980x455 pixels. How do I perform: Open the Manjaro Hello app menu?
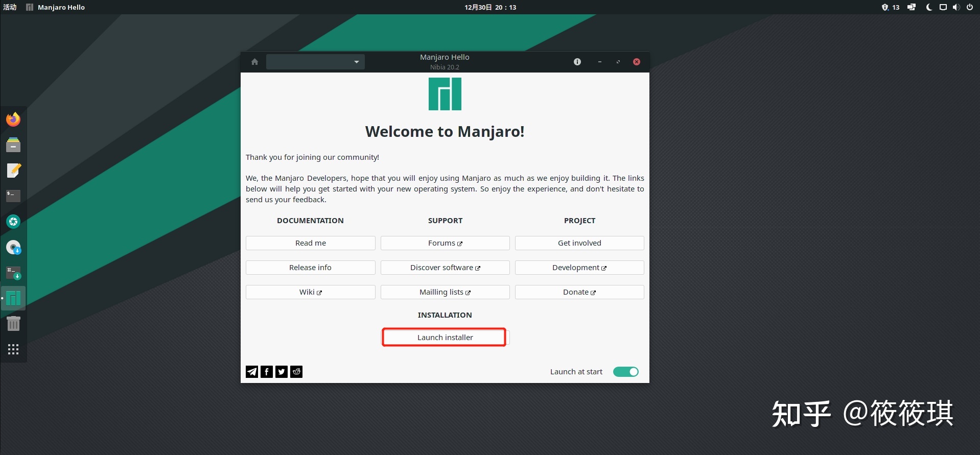[x=55, y=7]
